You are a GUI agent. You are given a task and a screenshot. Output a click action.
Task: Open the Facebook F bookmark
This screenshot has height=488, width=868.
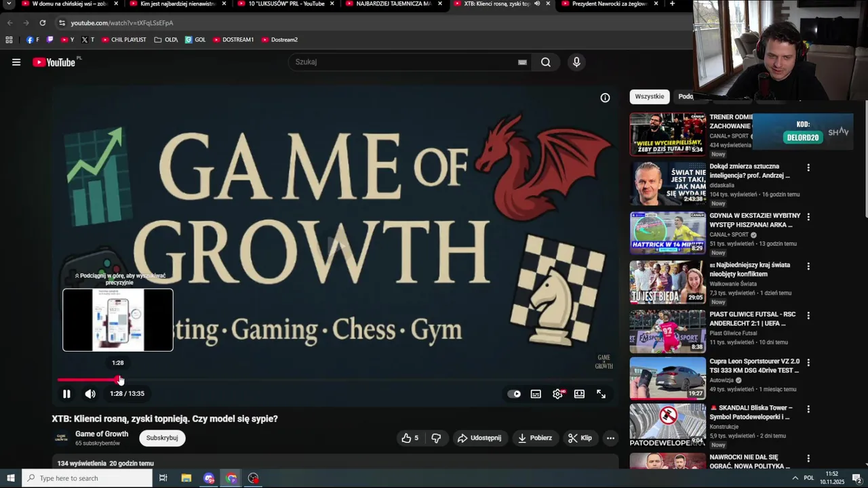33,40
